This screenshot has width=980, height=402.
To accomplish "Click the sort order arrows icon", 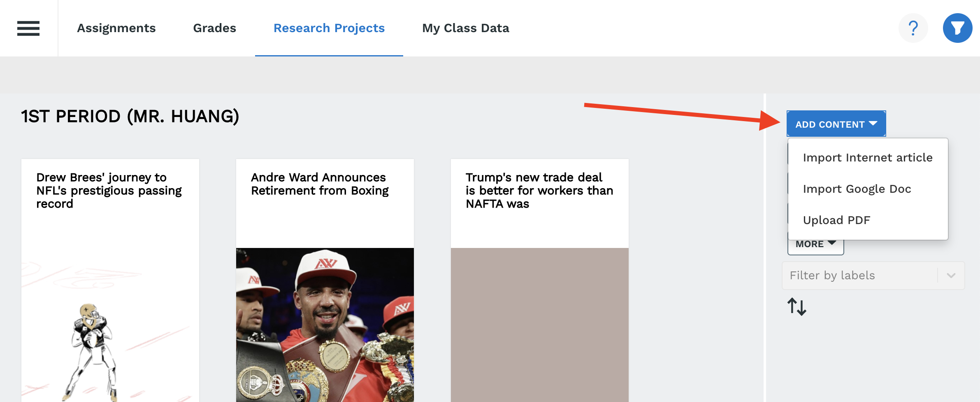I will 797,307.
